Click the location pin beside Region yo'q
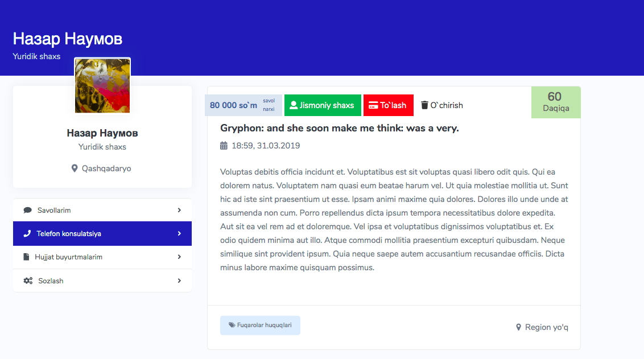Screen dimensions: 644x359 [x=518, y=327]
